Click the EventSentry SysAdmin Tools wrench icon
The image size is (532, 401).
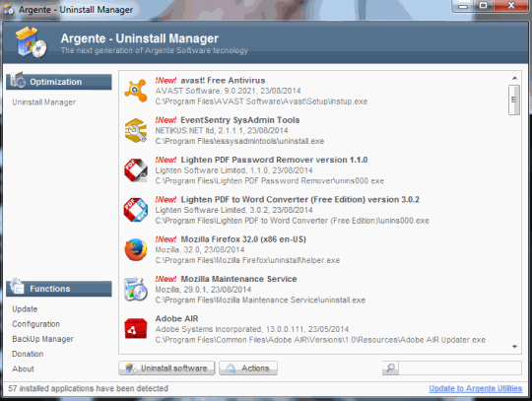pyautogui.click(x=136, y=130)
